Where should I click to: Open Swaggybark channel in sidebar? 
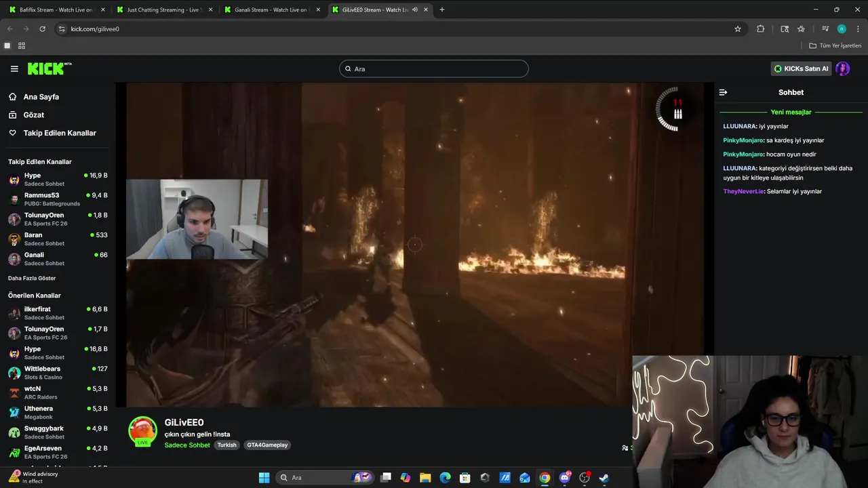pos(58,432)
